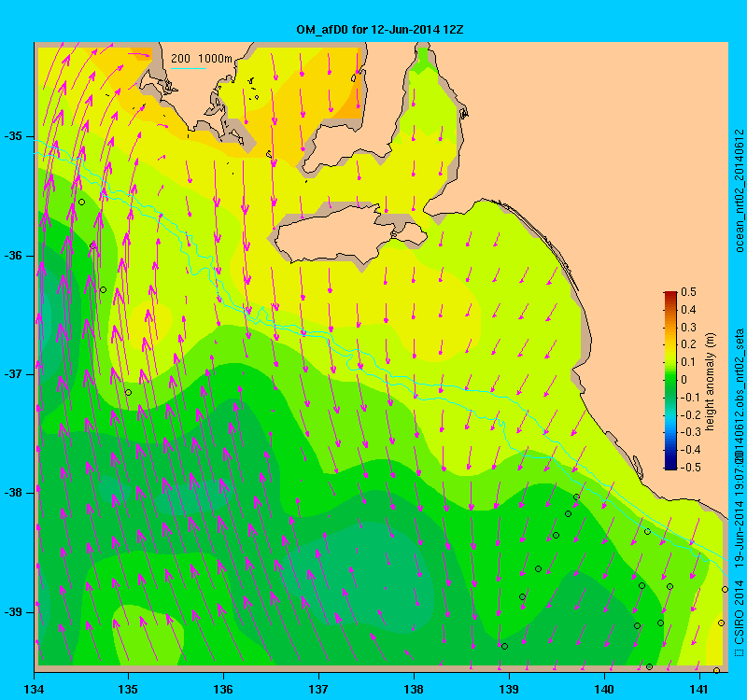Click the vertical ocean_nrt02_20140612 label
Image resolution: width=747 pixels, height=700 pixels.
click(739, 190)
